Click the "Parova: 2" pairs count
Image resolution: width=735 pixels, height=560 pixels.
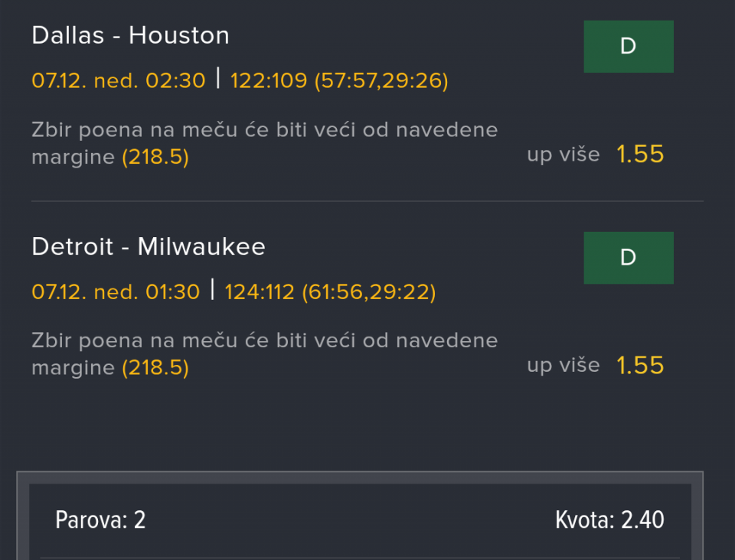coord(100,520)
